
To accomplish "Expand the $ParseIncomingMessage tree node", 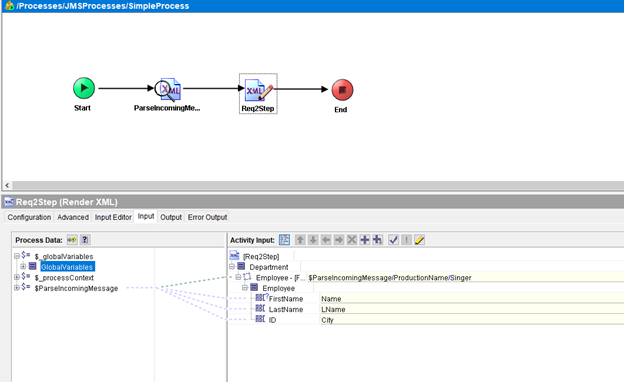I will [17, 288].
